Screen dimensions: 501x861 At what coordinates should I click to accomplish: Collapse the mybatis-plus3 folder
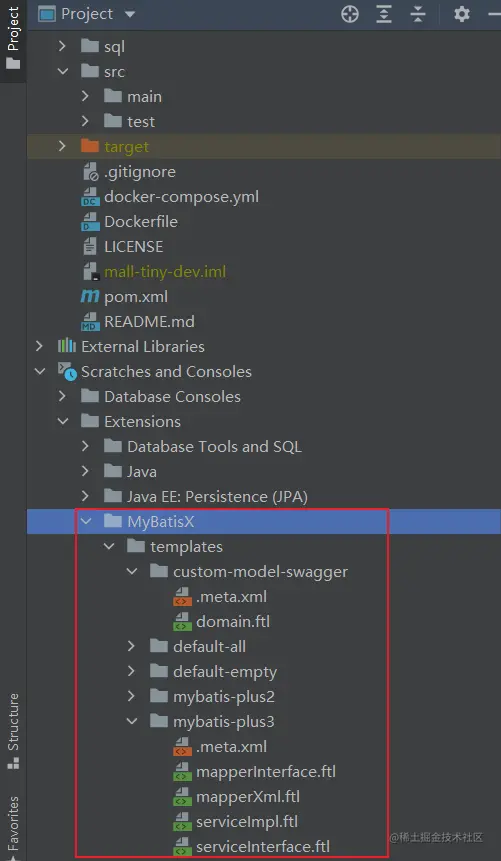pos(132,722)
